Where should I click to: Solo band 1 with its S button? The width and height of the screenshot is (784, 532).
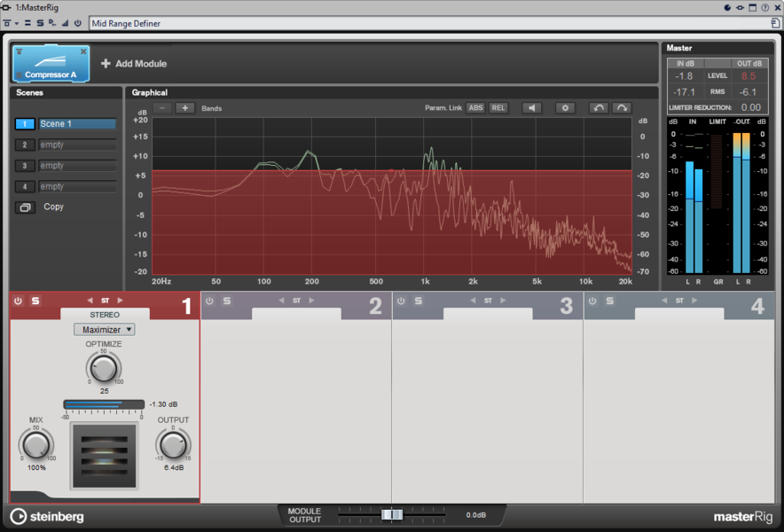coord(35,301)
